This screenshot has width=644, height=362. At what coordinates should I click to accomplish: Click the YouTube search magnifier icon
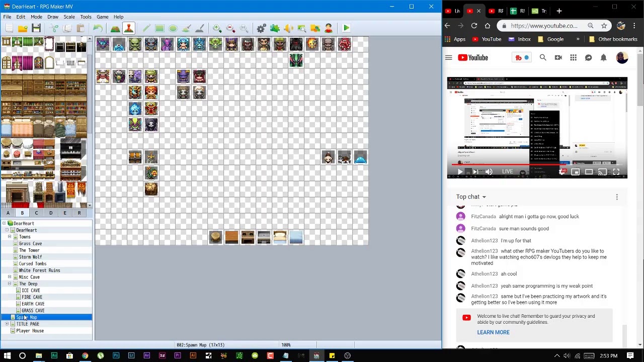(x=543, y=58)
